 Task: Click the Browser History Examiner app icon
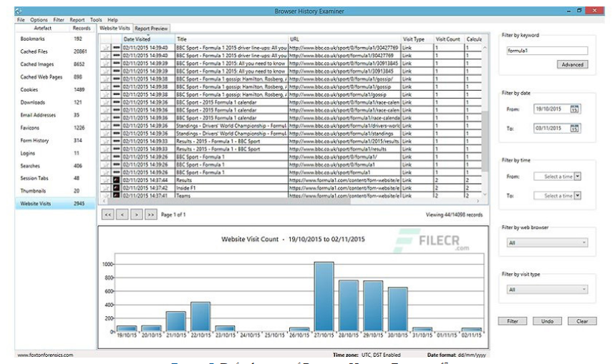tap(19, 11)
